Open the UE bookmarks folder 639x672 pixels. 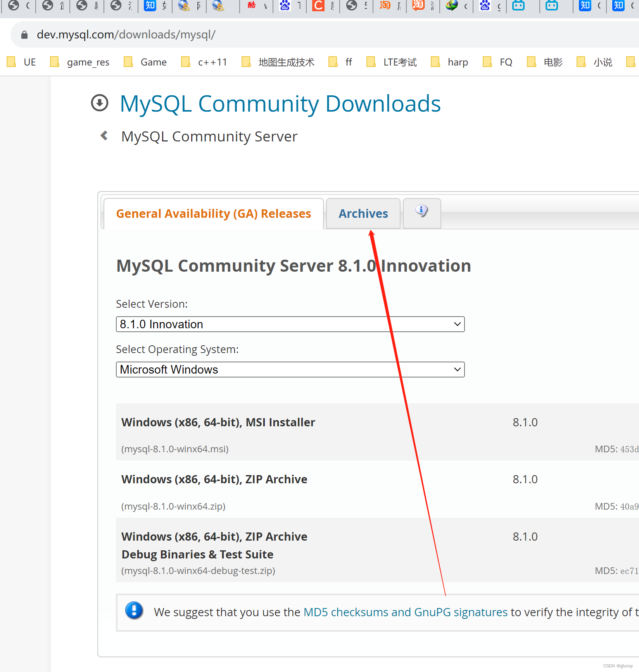24,62
